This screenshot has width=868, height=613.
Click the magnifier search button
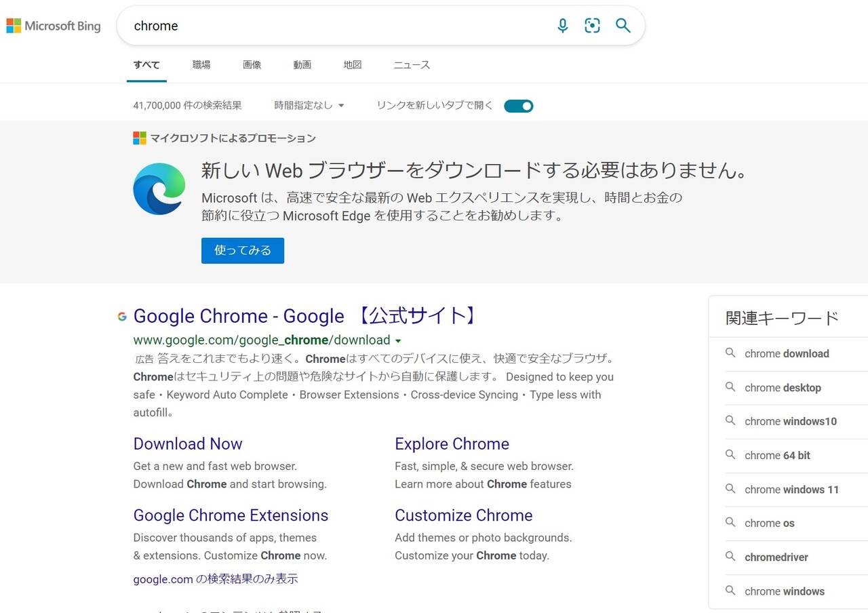[x=623, y=26]
